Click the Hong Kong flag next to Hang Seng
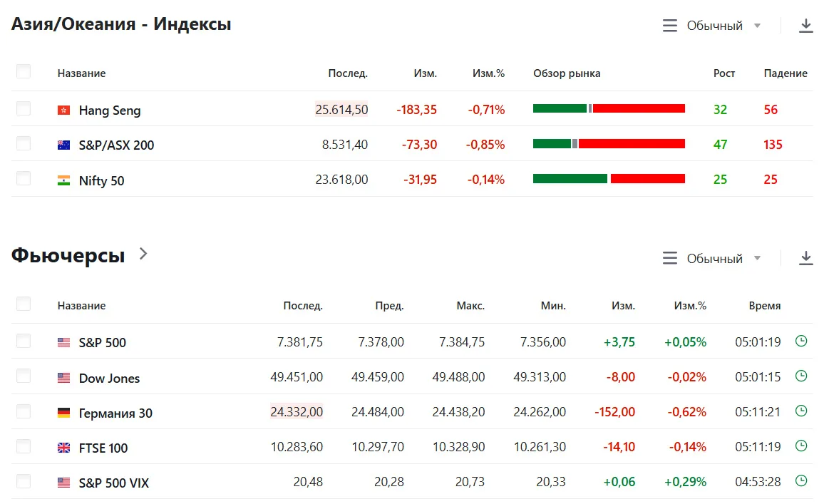This screenshot has height=504, width=824. point(63,110)
